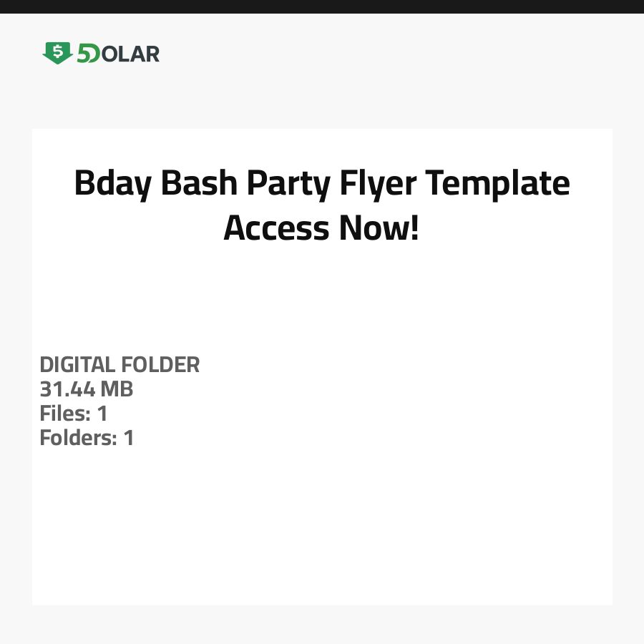Click the OLAR wordmark text in the logo
Viewport: 644px width, 644px height.
click(131, 54)
